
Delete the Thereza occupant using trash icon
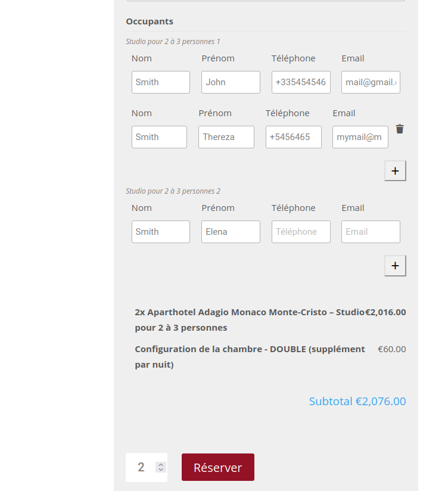click(400, 129)
